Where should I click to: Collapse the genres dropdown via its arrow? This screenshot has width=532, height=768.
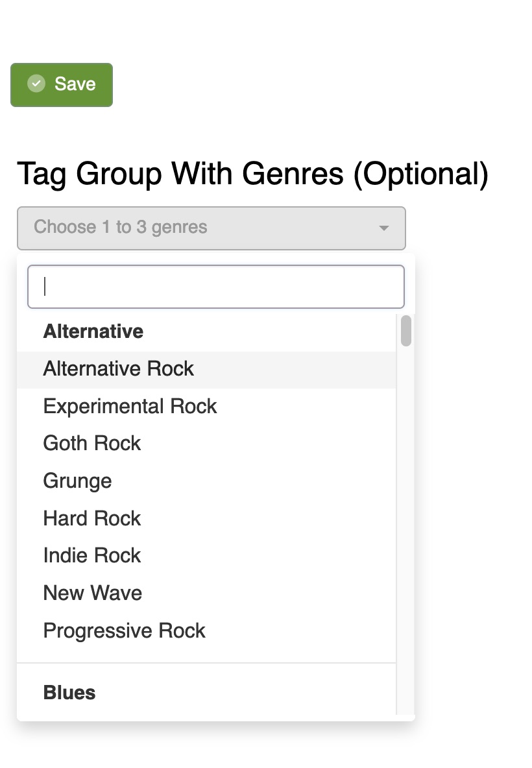point(383,228)
